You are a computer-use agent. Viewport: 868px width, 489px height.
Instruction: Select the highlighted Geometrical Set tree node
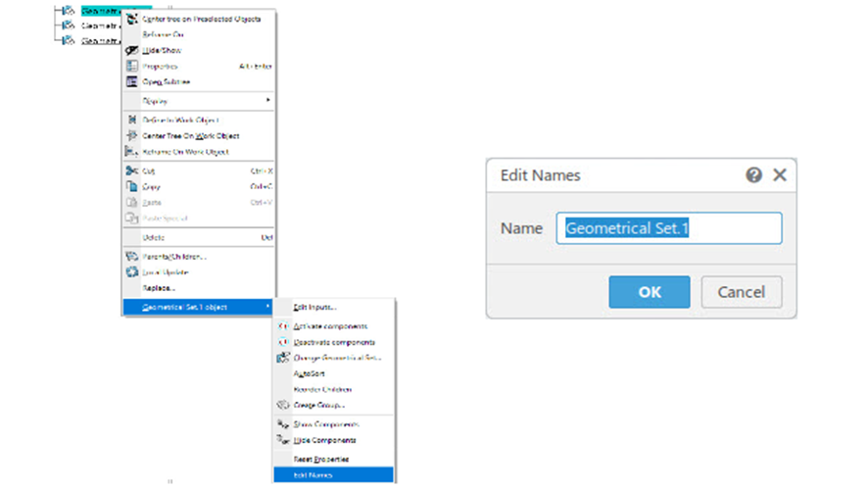102,10
